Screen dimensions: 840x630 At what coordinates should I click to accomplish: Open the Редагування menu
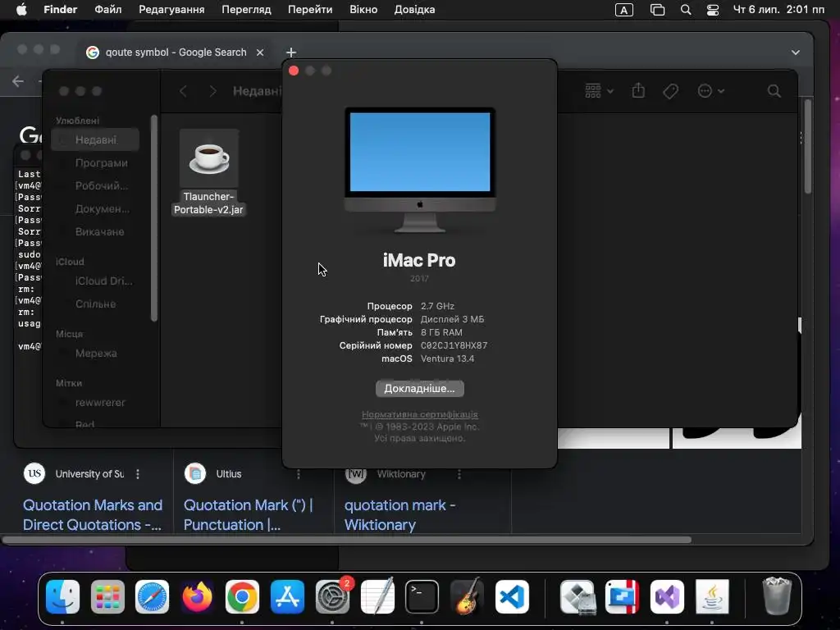point(171,10)
